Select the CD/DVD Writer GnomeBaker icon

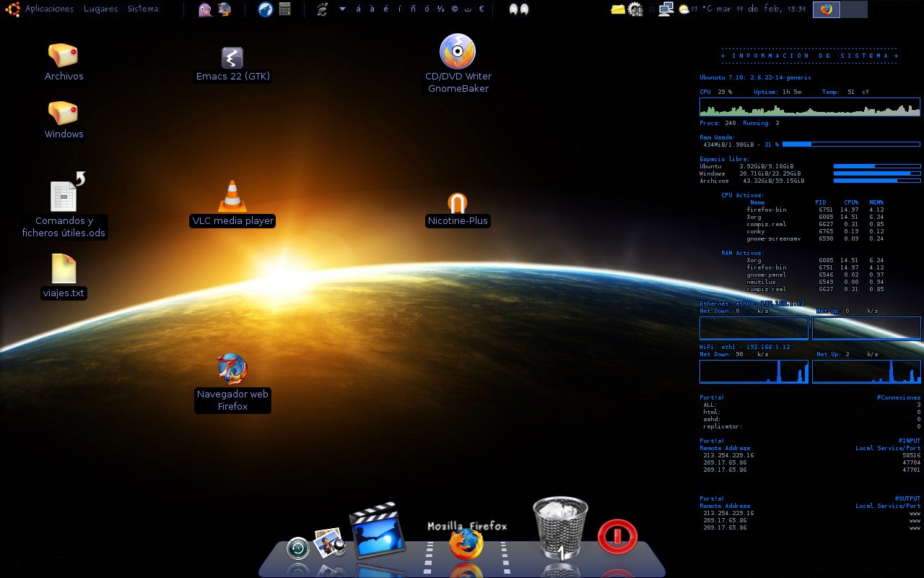click(458, 52)
